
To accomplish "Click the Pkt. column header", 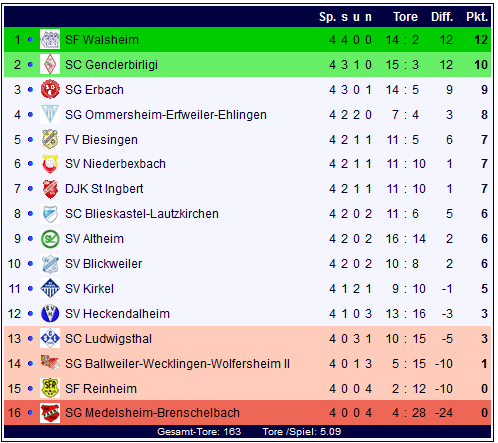I will [x=477, y=17].
